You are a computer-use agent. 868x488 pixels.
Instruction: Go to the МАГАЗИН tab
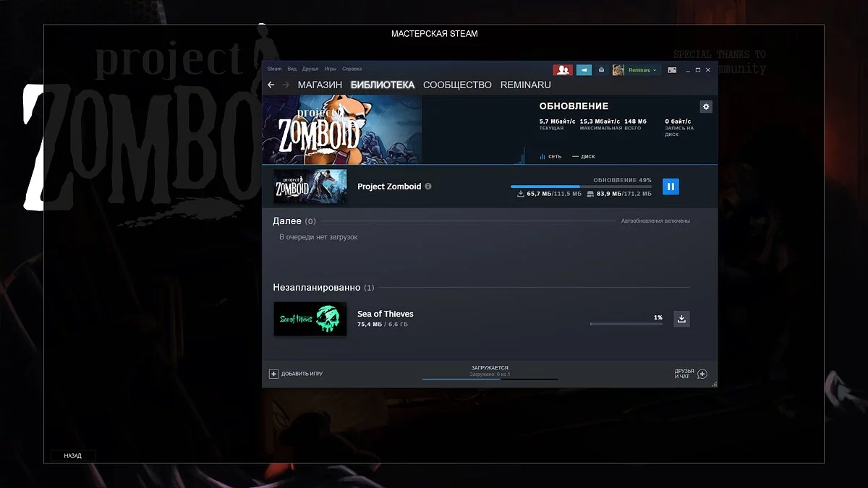[x=320, y=85]
